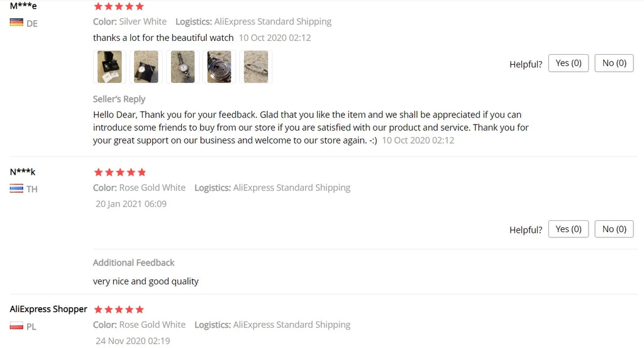Click the Thailand flag icon beside TH
The width and height of the screenshot is (644, 348).
(16, 188)
